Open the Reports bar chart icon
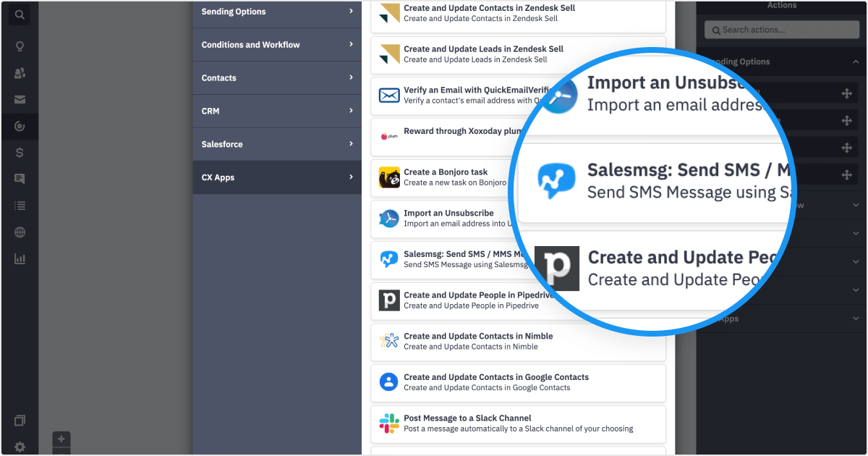 20,258
